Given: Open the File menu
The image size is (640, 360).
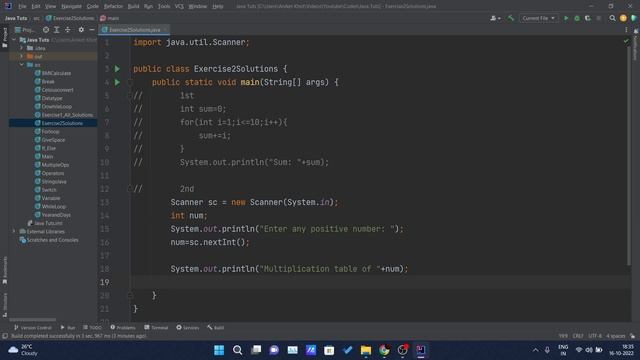Looking at the screenshot, I should 22,6.
